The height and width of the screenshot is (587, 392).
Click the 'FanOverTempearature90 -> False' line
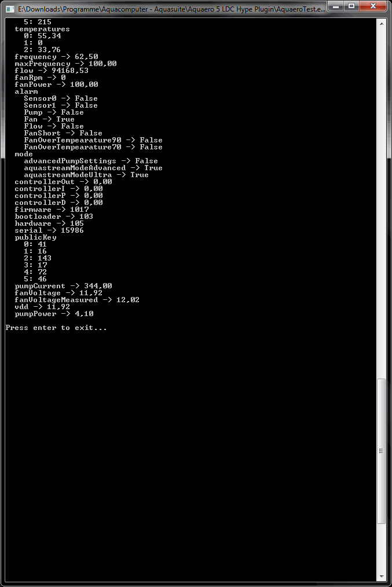[93, 140]
